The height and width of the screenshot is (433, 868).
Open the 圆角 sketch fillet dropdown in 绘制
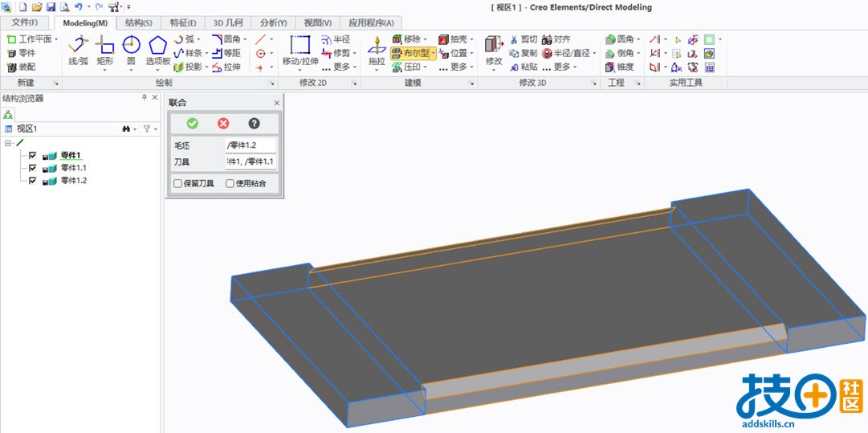point(244,39)
